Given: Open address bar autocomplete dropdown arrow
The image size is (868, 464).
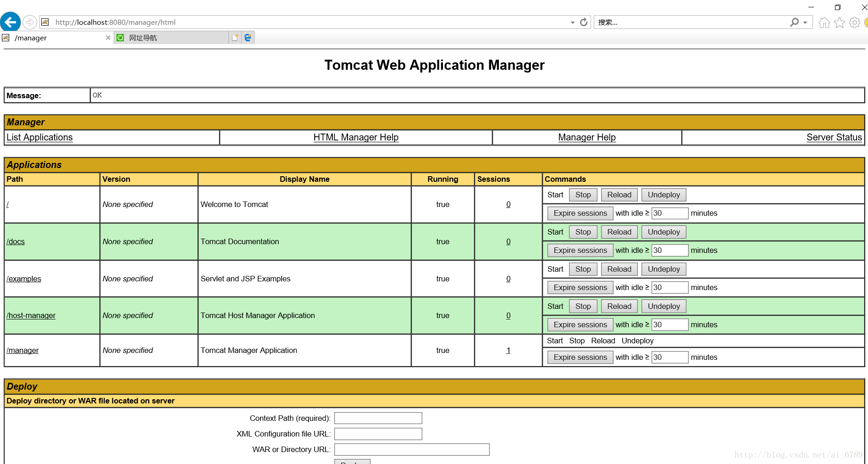Looking at the screenshot, I should [x=573, y=22].
